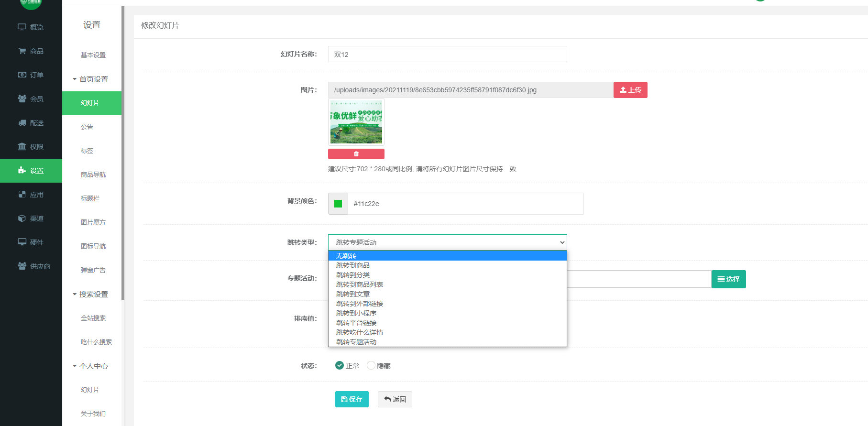Click the settings submenu scrollbar

point(123,153)
